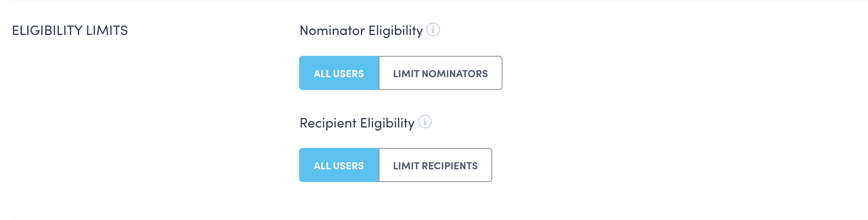Switch recipient setting to Limit Recipients

click(x=435, y=165)
